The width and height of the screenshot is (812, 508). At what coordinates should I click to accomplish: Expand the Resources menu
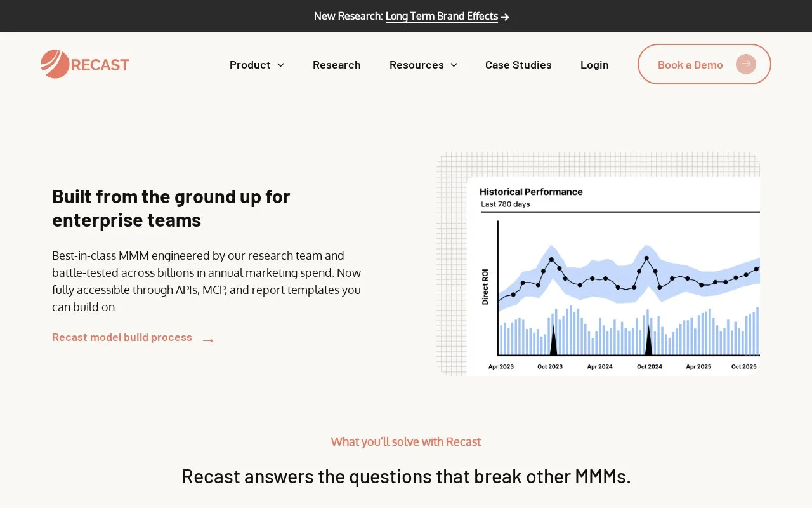pos(423,65)
